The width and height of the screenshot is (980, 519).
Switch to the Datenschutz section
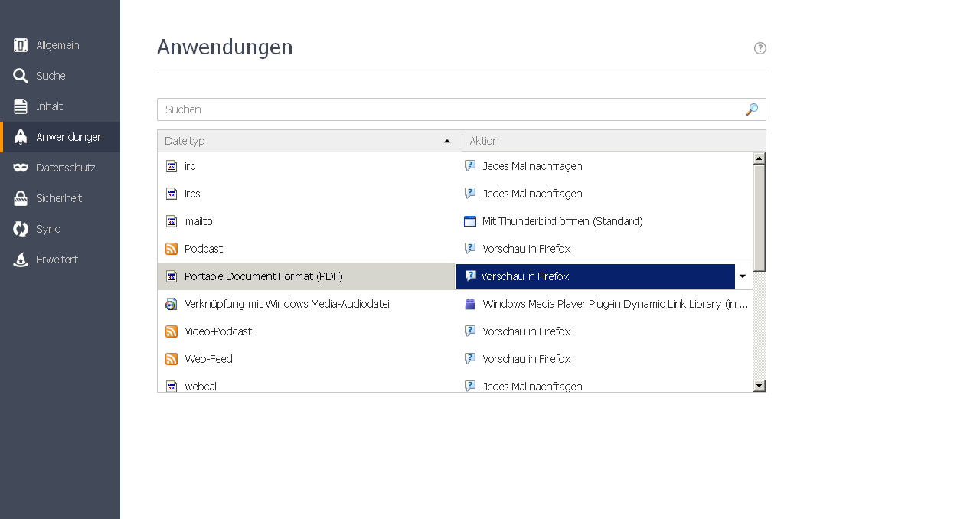(x=65, y=168)
